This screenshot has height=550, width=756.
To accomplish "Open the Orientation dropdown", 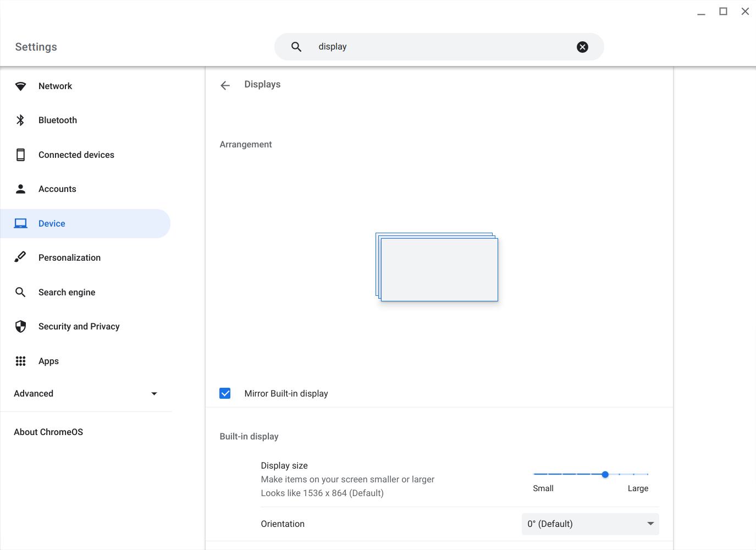I will pos(590,524).
